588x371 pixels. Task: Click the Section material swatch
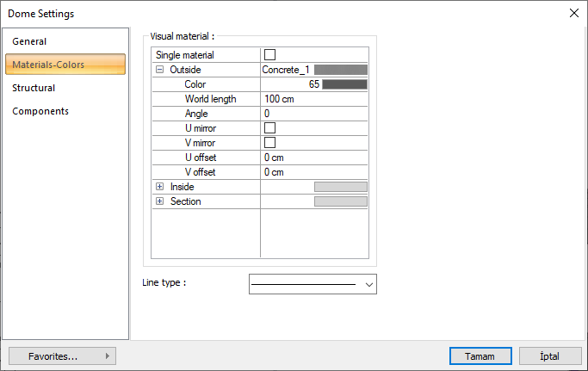(x=341, y=201)
